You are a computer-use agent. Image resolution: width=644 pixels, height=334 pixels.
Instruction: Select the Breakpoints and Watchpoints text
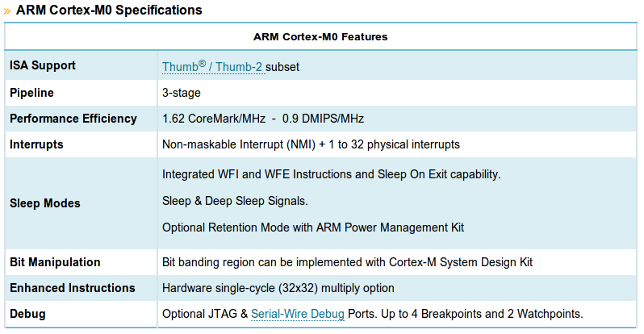point(482,314)
